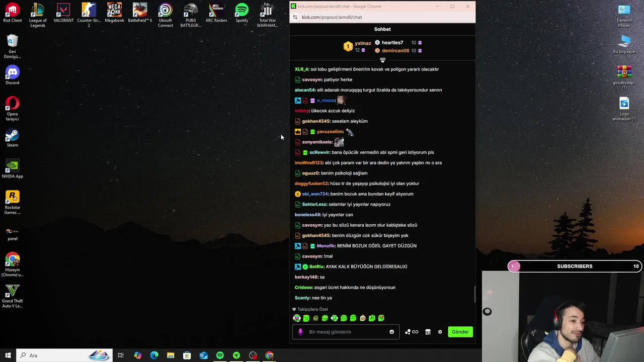Click the Chrome address bar showing kick.com/popout
The image size is (644, 362).
(382, 17)
